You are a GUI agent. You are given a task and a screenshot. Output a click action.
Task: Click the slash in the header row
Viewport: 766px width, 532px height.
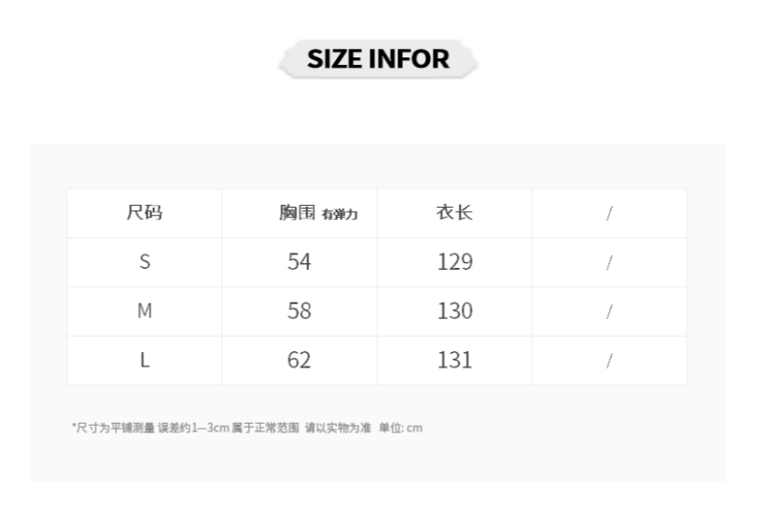pos(609,213)
